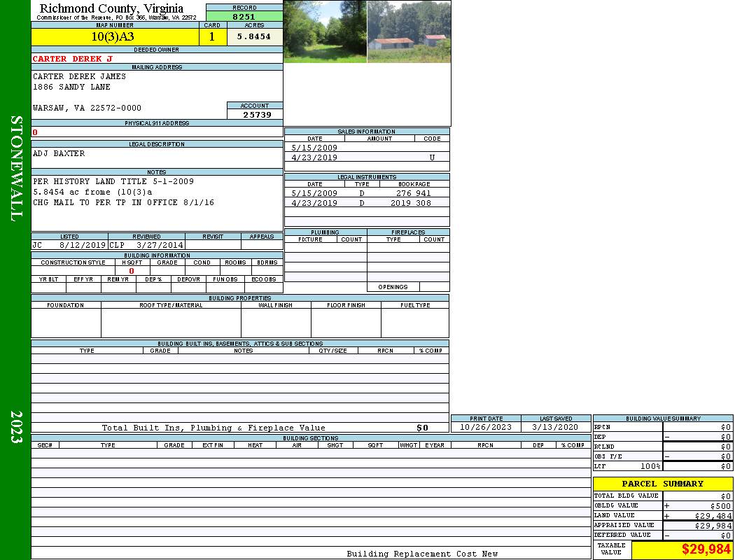The image size is (735, 560).
Task: Click the reviewed date 3/27/2014
Action: (x=160, y=245)
